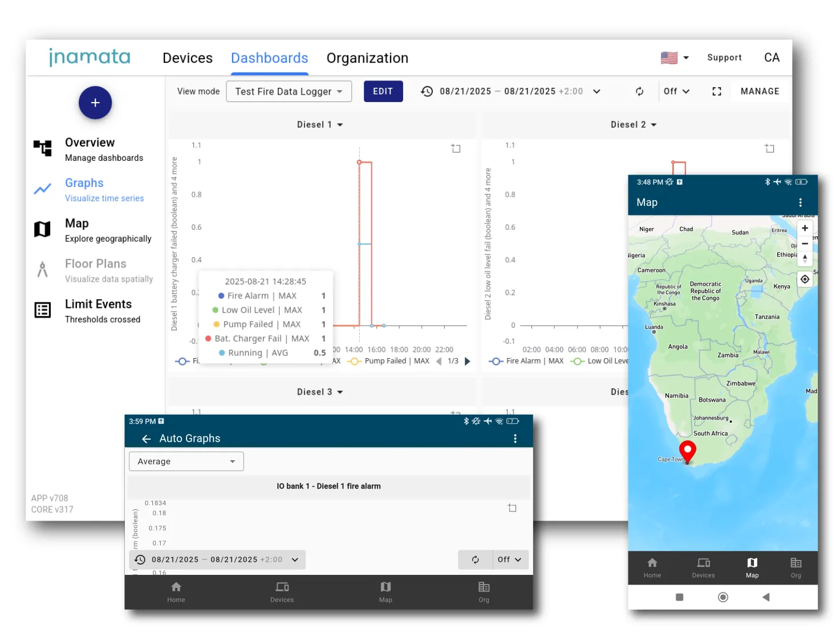Open Auto Graphs refresh Off dropdown
The width and height of the screenshot is (840, 633).
pos(510,559)
